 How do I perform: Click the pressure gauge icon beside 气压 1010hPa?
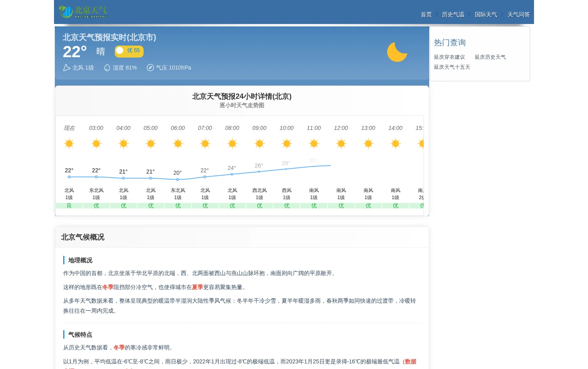(x=150, y=68)
